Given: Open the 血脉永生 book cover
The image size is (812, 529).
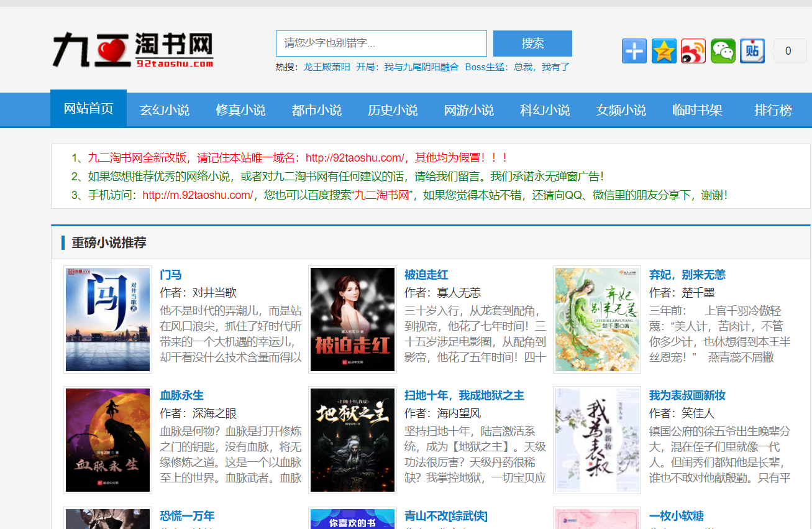Looking at the screenshot, I should (x=108, y=440).
